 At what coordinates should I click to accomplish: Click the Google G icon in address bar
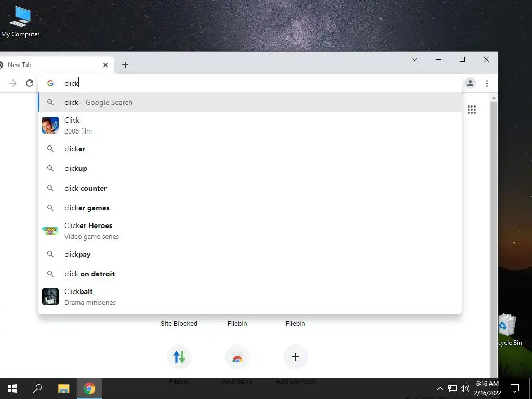click(50, 83)
